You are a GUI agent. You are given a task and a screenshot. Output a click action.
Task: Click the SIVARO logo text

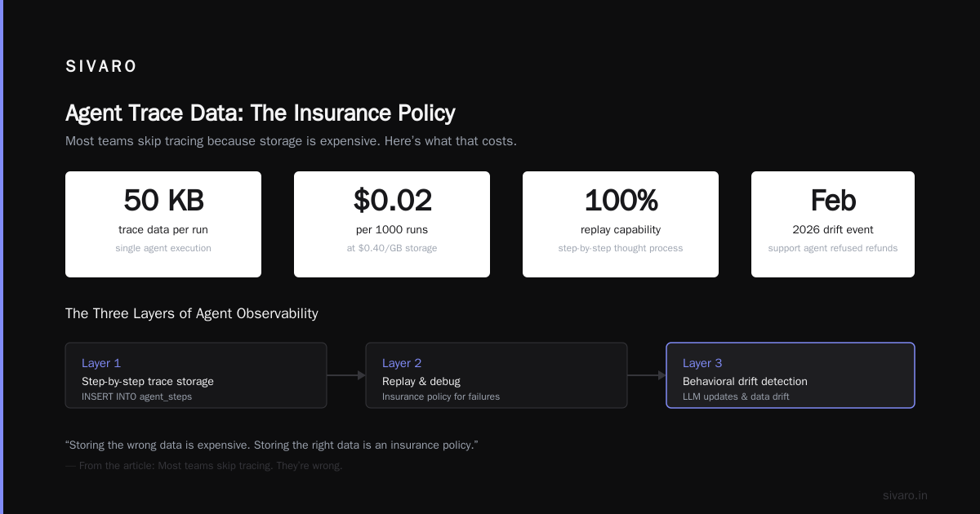[101, 67]
